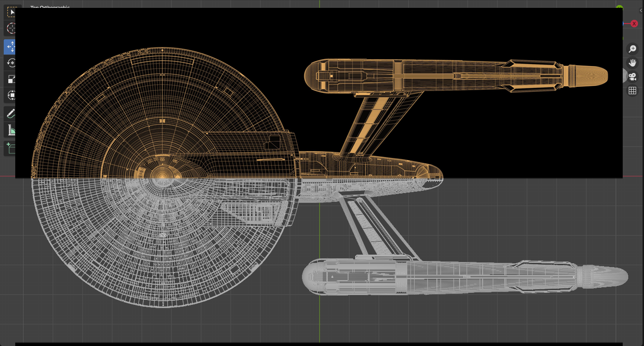Toggle the camera view button
The height and width of the screenshot is (346, 644).
pos(632,77)
